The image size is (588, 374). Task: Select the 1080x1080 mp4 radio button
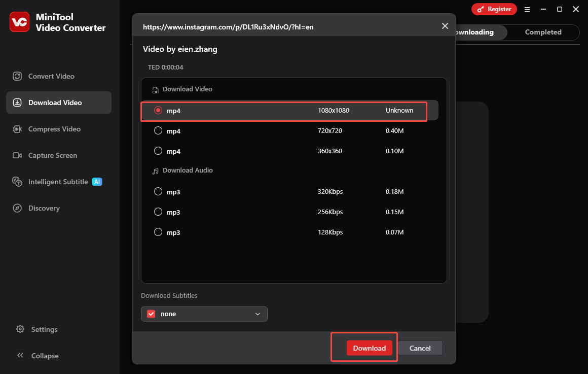point(158,110)
